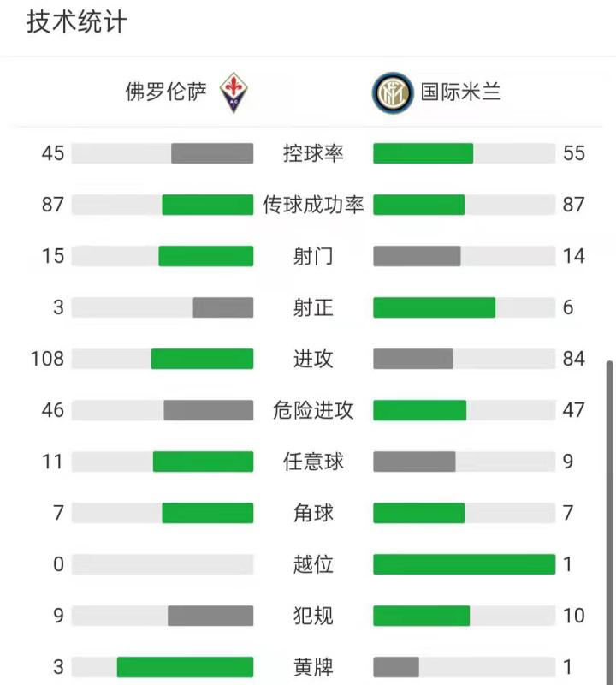This screenshot has width=616, height=685.
Task: Tap the 黄牌 stat label
Action: click(313, 667)
